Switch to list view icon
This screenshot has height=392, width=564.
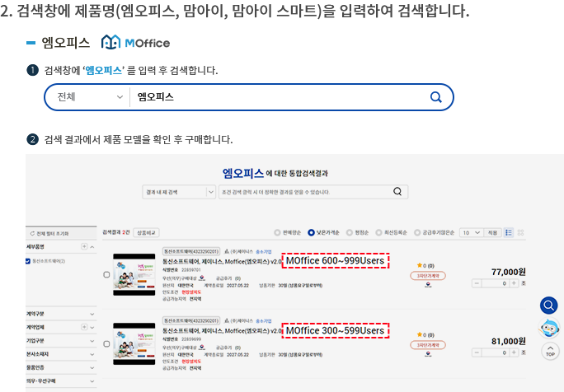coord(509,233)
